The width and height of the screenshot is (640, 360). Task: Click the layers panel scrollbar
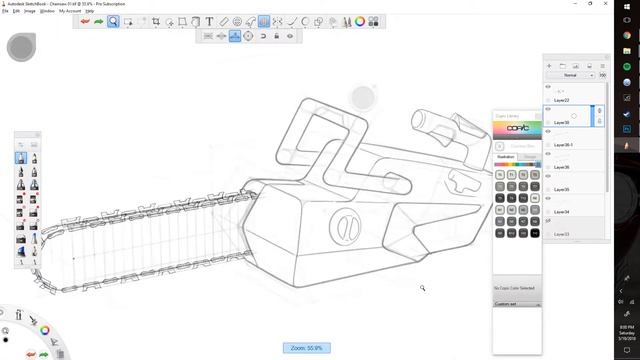[x=607, y=137]
